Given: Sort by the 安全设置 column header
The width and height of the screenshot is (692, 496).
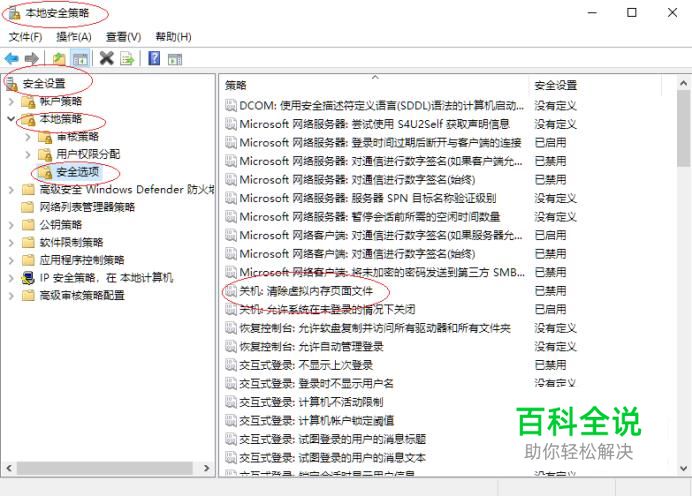Looking at the screenshot, I should pos(594,85).
